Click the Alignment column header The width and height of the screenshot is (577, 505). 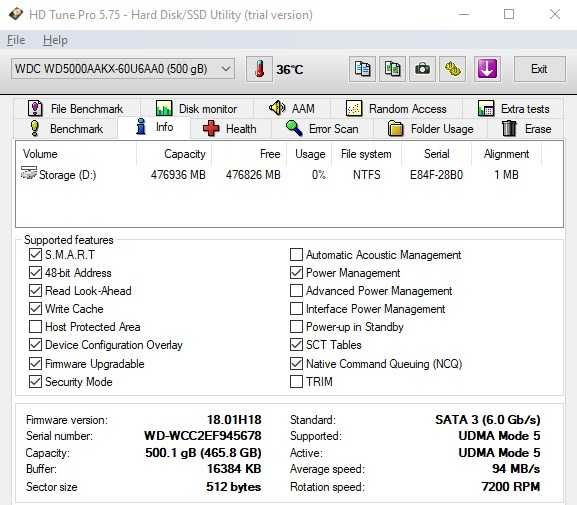coord(506,154)
